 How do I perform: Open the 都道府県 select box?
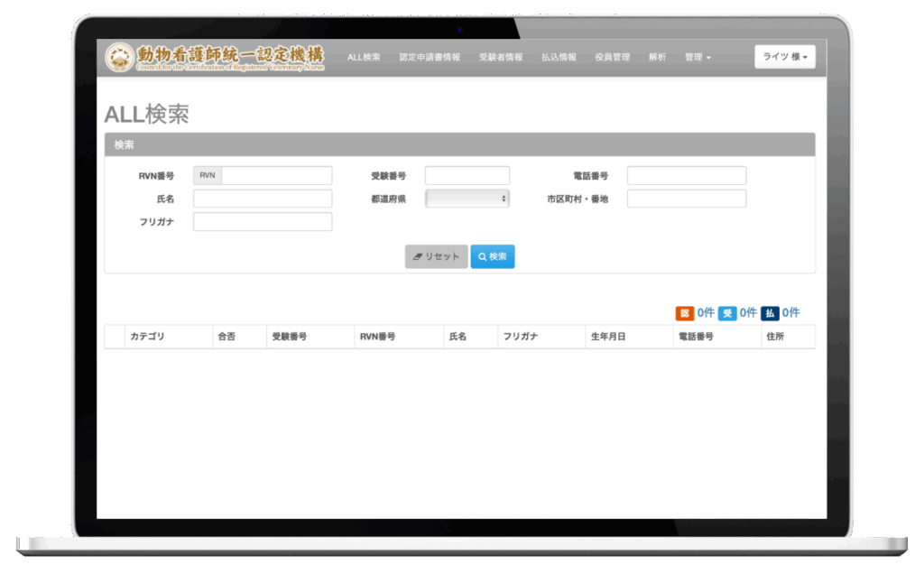click(x=467, y=199)
